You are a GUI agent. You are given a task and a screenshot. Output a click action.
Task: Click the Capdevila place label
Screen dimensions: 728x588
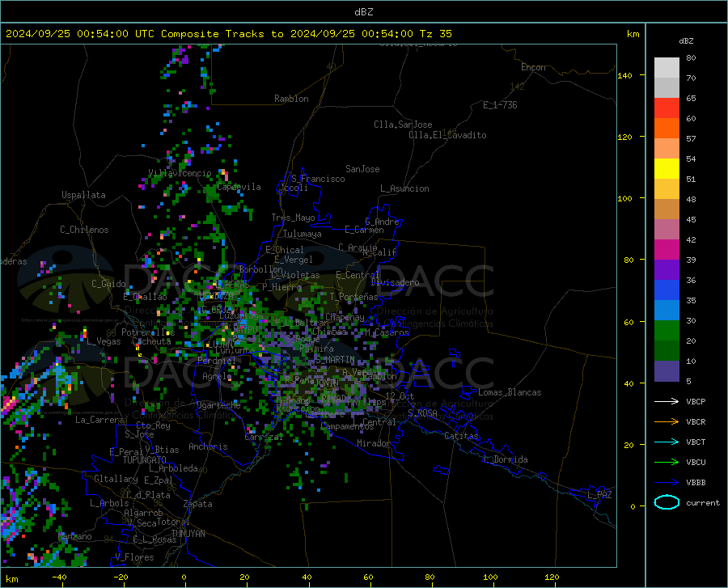239,187
